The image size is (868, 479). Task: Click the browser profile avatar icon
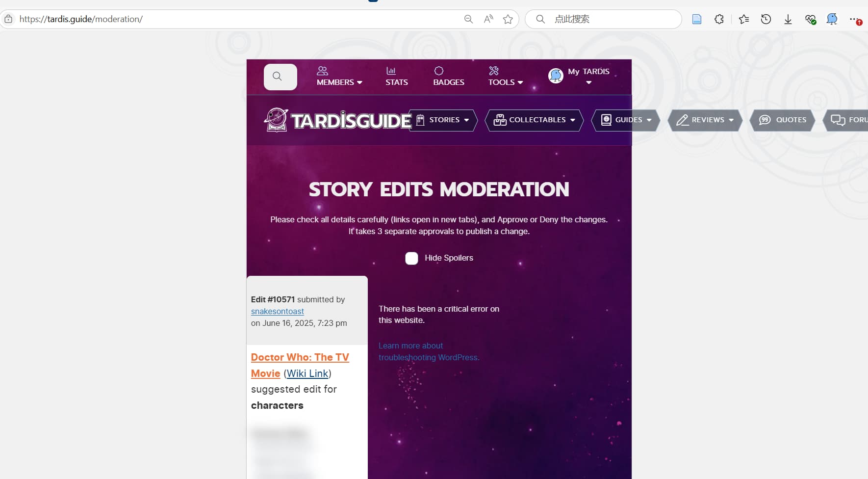(832, 19)
